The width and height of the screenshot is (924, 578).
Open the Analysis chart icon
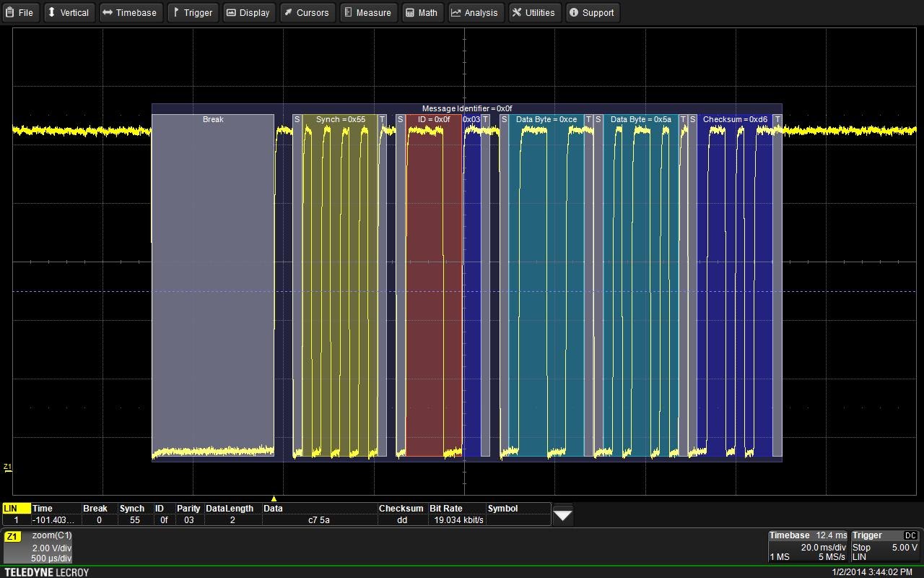(x=456, y=12)
